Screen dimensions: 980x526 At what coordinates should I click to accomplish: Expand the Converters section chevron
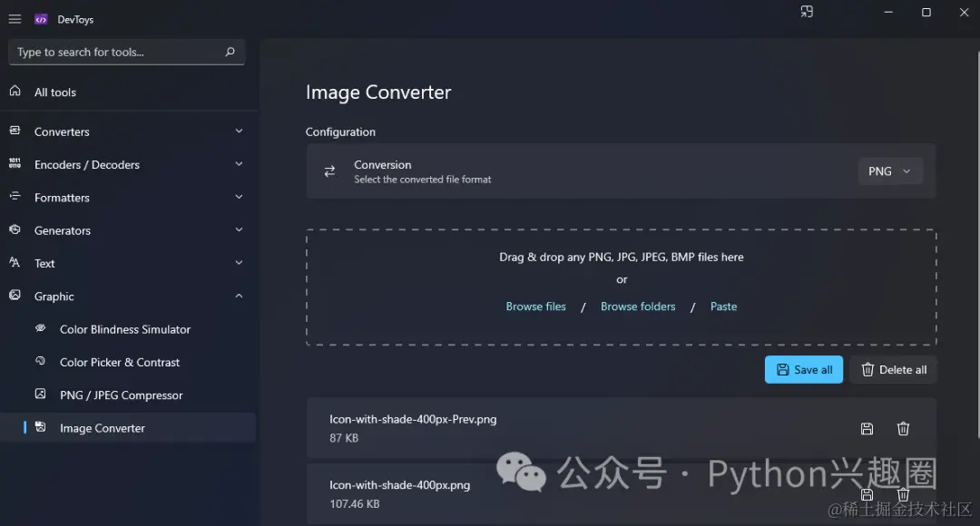(x=239, y=131)
